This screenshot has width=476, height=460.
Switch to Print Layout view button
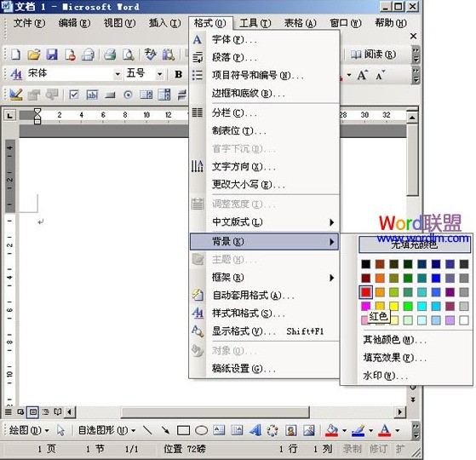32,411
